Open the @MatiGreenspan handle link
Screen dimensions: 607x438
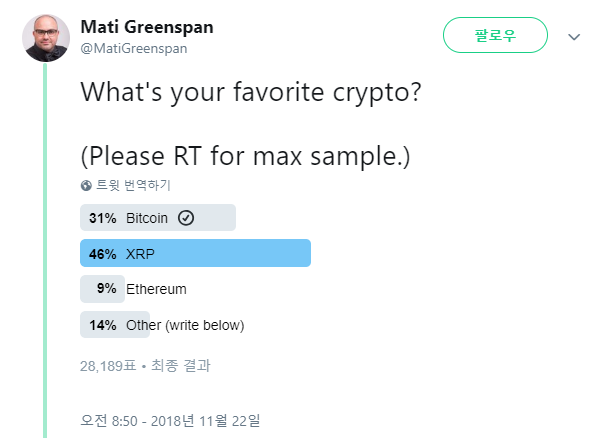tap(134, 49)
